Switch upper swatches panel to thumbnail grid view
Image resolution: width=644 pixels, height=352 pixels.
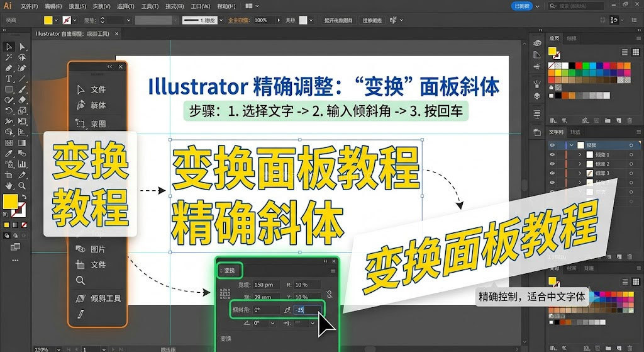click(x=636, y=52)
